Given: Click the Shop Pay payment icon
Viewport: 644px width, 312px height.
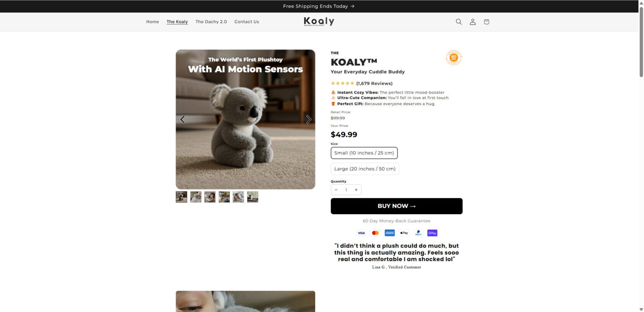Looking at the screenshot, I should [x=432, y=233].
